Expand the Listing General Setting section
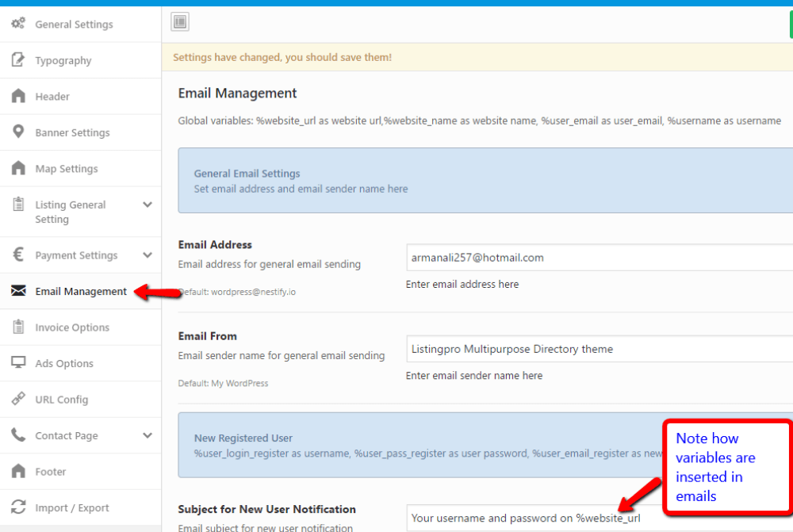 [x=147, y=205]
